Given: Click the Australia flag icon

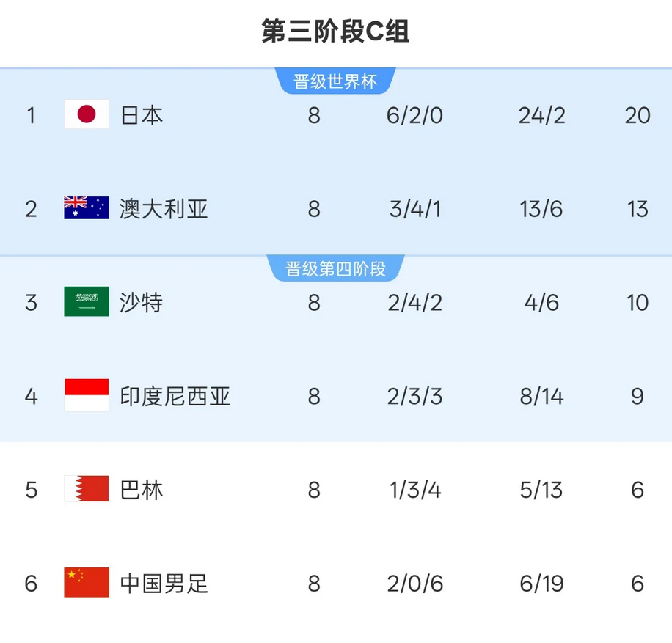Looking at the screenshot, I should point(87,208).
